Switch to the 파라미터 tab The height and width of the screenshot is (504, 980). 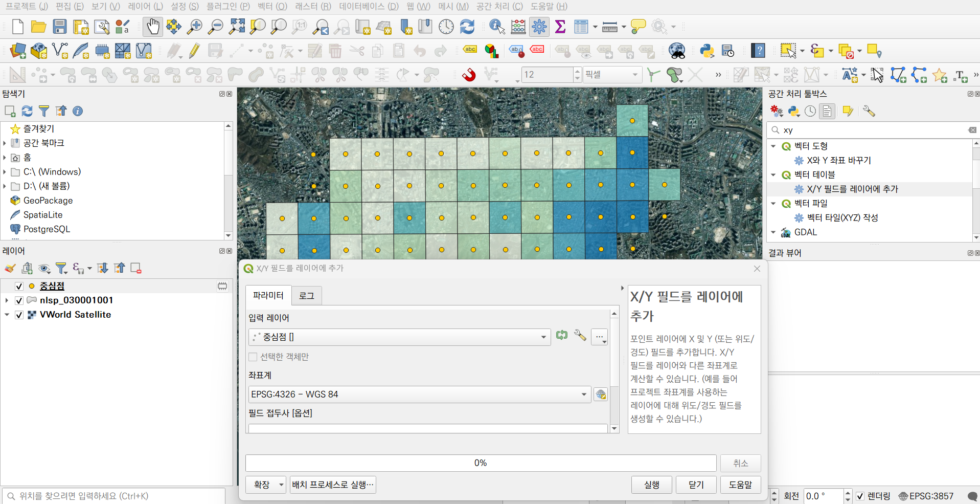click(268, 295)
